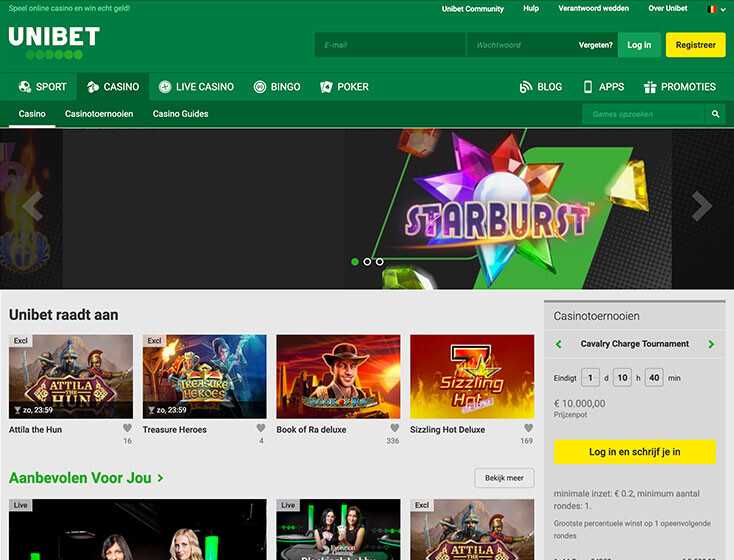
Task: Click the Book of Ra deluxe title
Action: tap(311, 429)
